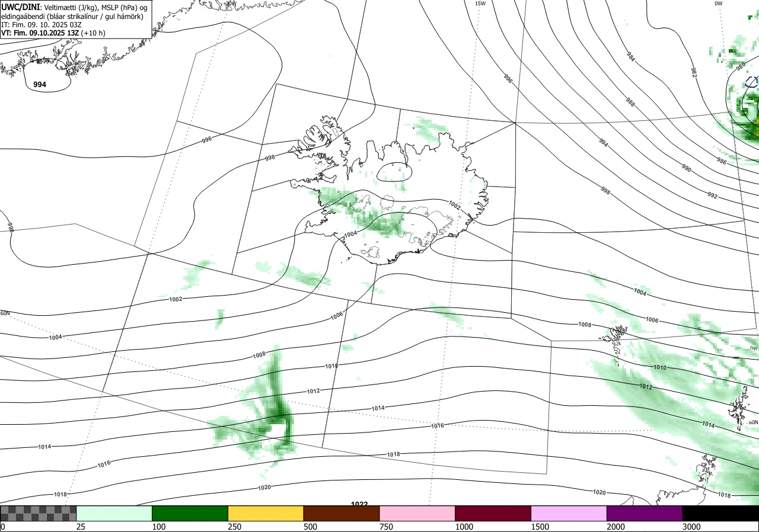The height and width of the screenshot is (532, 759).
Task: Click legend tick value 2000
Action: [x=616, y=527]
